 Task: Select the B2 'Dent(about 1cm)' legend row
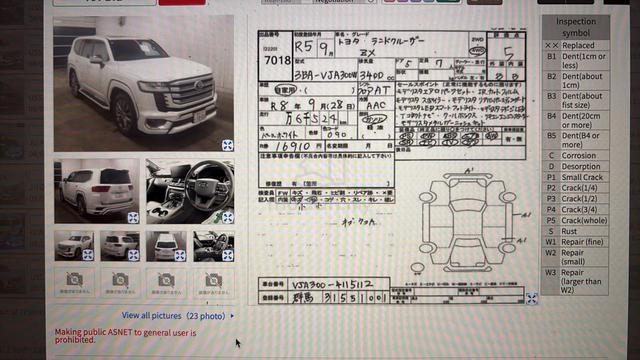[576, 80]
